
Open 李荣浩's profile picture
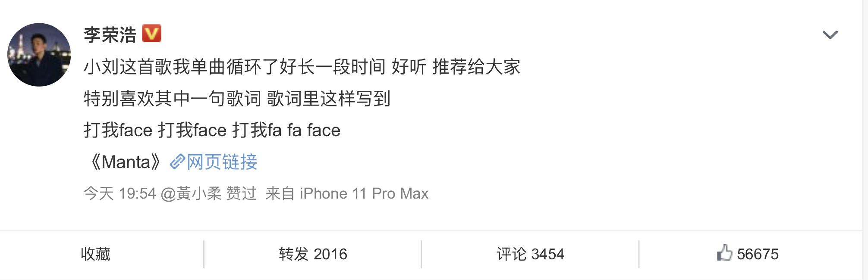coord(39,55)
